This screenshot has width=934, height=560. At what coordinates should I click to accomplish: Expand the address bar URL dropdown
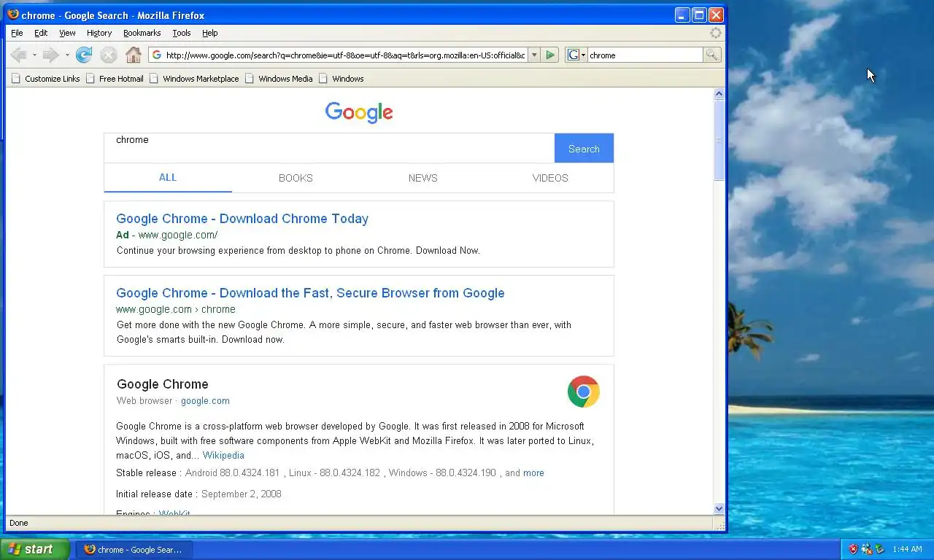(533, 55)
